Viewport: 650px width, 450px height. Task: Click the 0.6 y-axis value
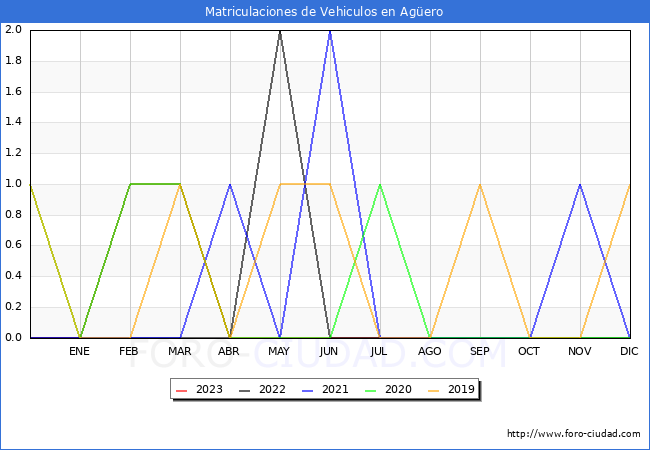13,245
